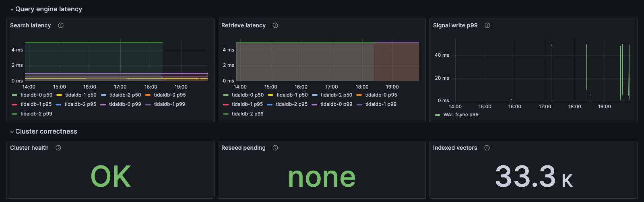Open the Cluster health info icon
The height and width of the screenshot is (202, 644).
[x=58, y=148]
